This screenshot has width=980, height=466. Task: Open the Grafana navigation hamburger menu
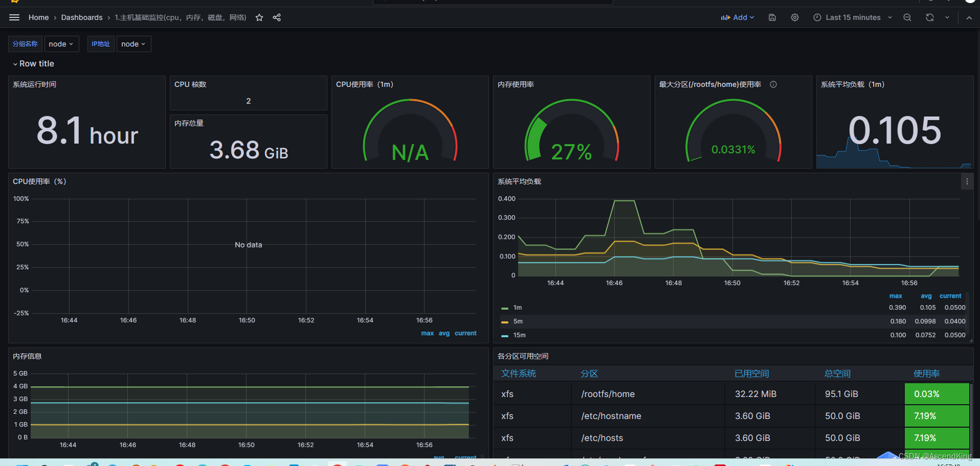(14, 17)
